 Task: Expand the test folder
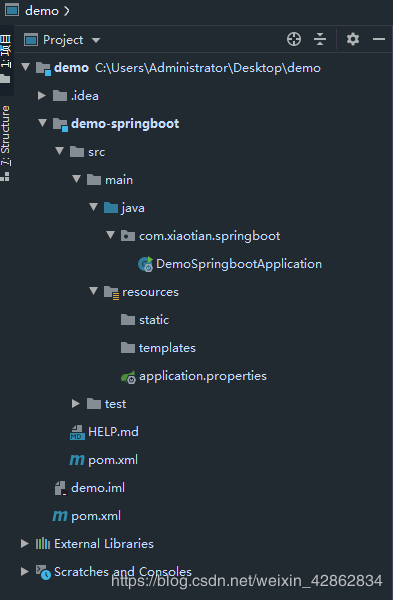(x=75, y=403)
